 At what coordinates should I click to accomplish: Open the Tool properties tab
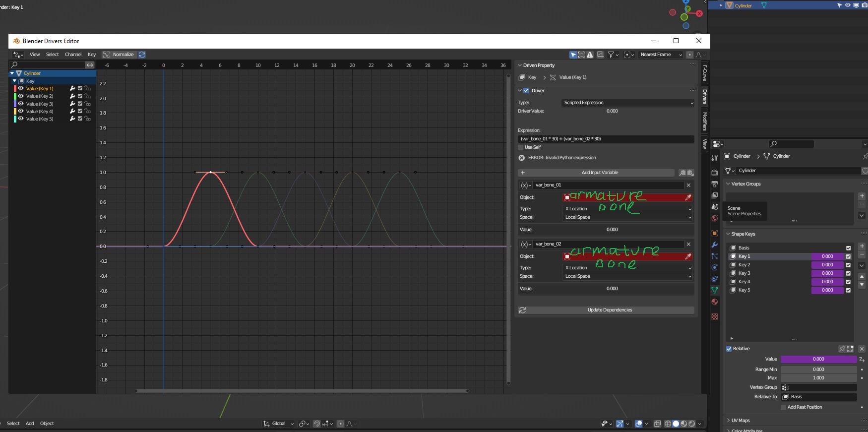click(715, 158)
